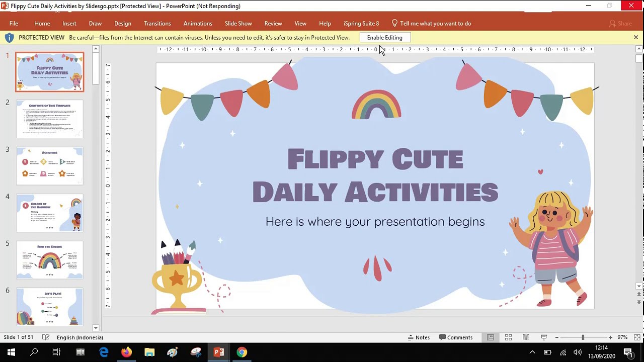Click the zoom out minus button
The image size is (644, 362).
click(x=557, y=337)
